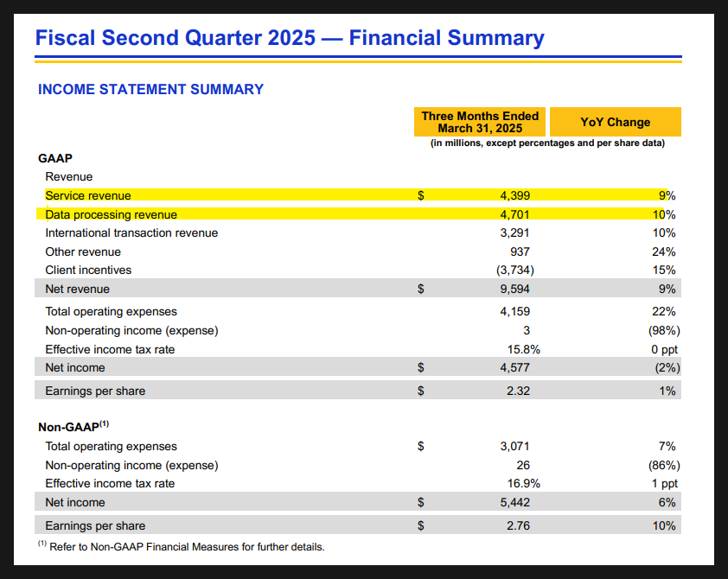Click GAAP 'Non-operating income (expense)' label
The width and height of the screenshot is (728, 579).
[132, 331]
